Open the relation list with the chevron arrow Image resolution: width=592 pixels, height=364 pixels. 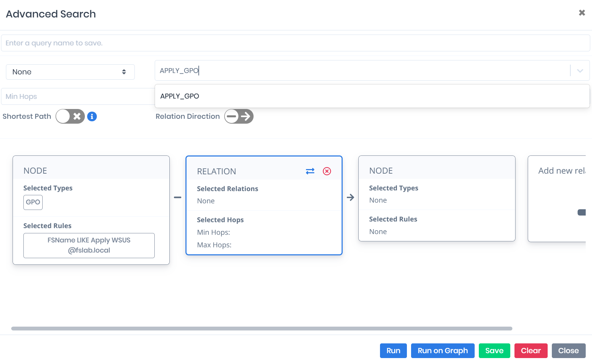(x=579, y=70)
